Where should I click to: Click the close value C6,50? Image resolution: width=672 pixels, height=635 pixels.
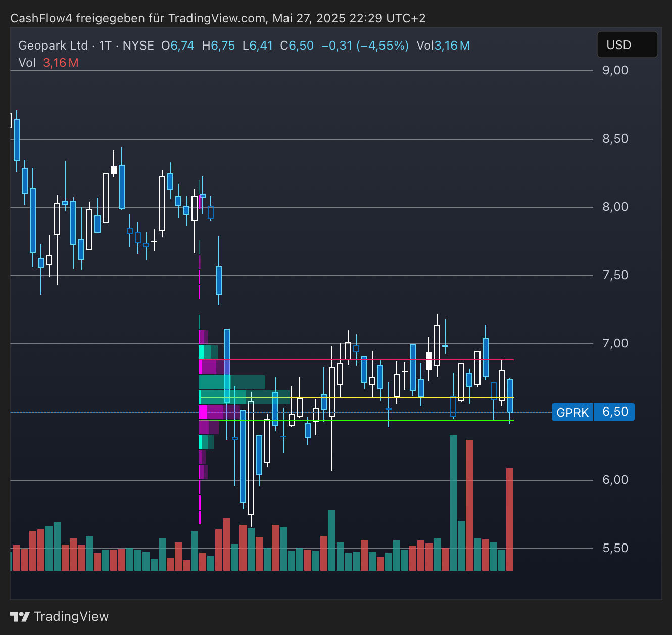click(x=297, y=46)
